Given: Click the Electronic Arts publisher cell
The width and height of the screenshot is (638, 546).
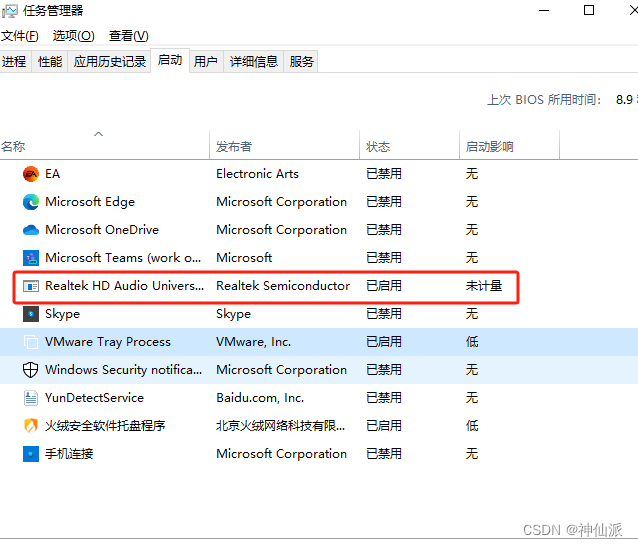Looking at the screenshot, I should click(257, 174).
